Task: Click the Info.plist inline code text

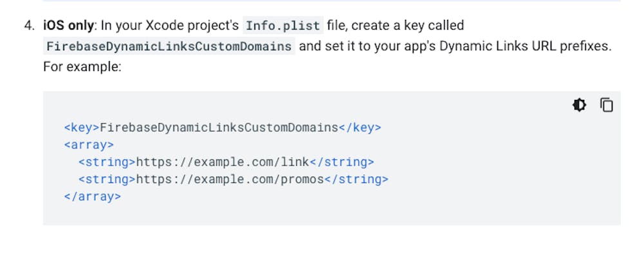Action: 283,26
